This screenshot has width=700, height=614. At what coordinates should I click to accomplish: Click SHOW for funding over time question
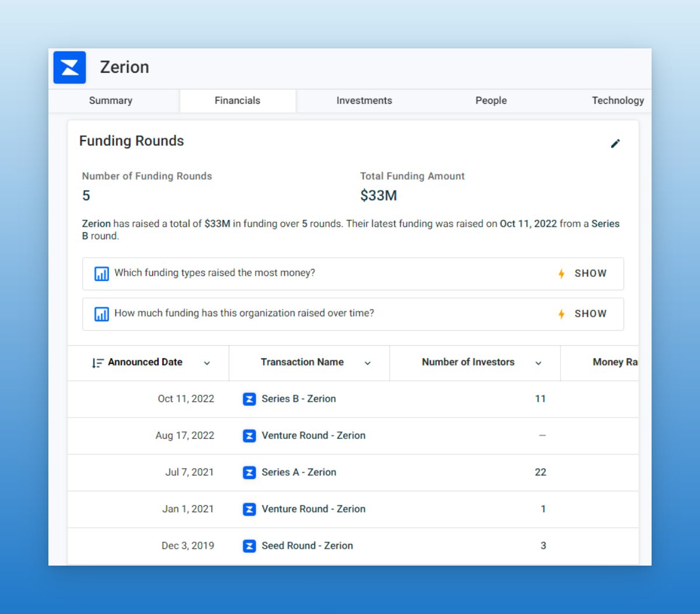pyautogui.click(x=590, y=314)
